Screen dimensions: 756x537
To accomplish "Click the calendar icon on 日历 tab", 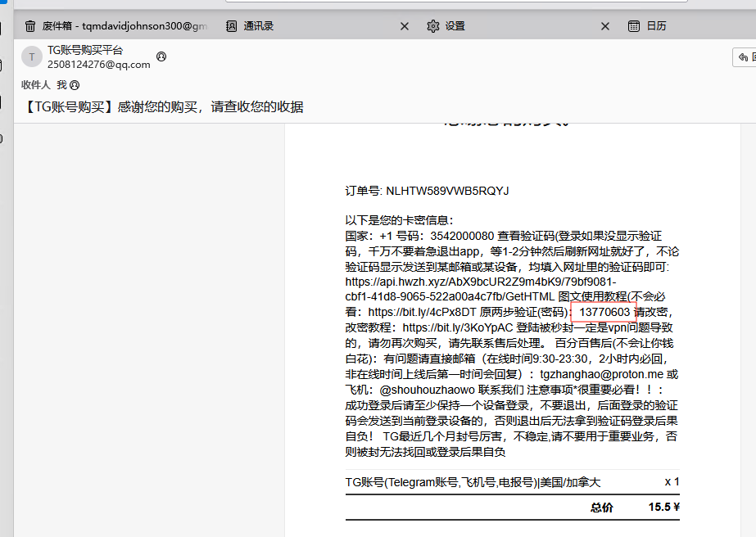I will point(634,26).
